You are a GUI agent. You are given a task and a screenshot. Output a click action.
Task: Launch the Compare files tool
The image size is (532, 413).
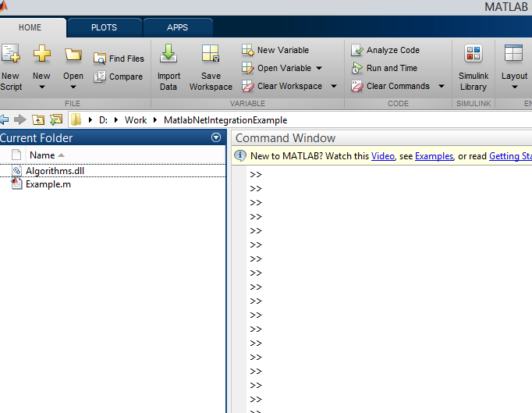tap(118, 77)
